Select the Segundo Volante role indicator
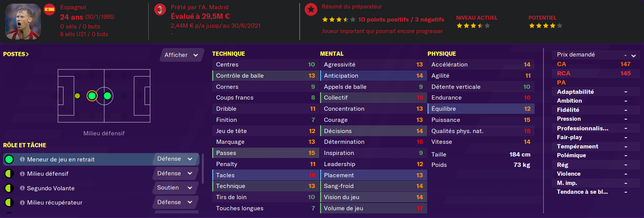Screen dimensions: 644x218 click(x=9, y=188)
